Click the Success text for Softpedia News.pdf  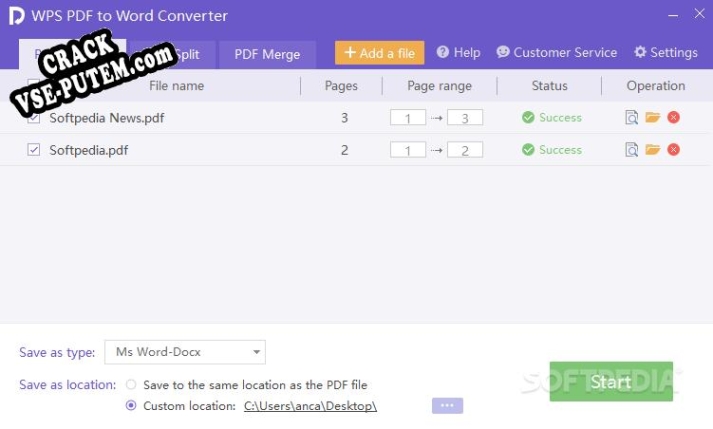pyautogui.click(x=560, y=117)
